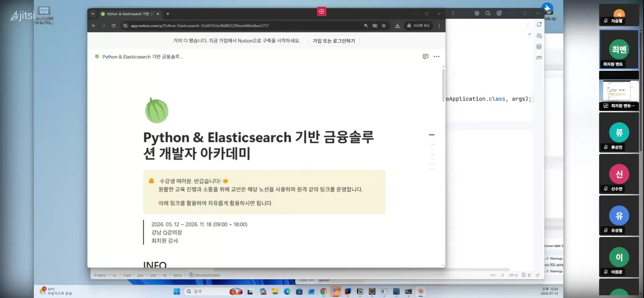Go back in the Chrome browser

pos(94,26)
